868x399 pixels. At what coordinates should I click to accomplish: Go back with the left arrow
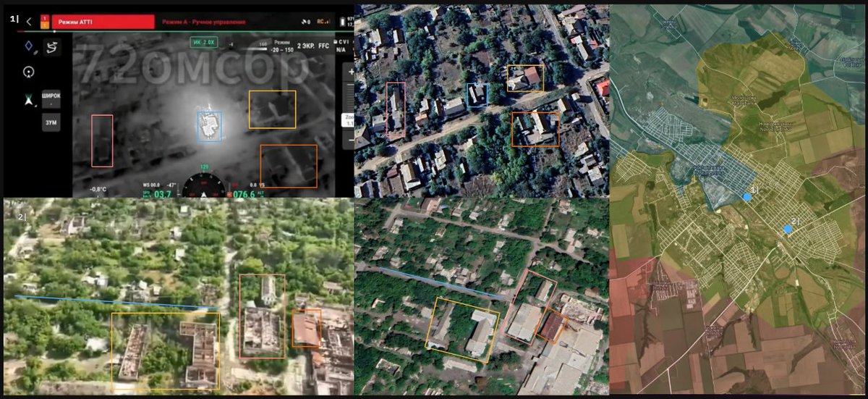coord(28,22)
